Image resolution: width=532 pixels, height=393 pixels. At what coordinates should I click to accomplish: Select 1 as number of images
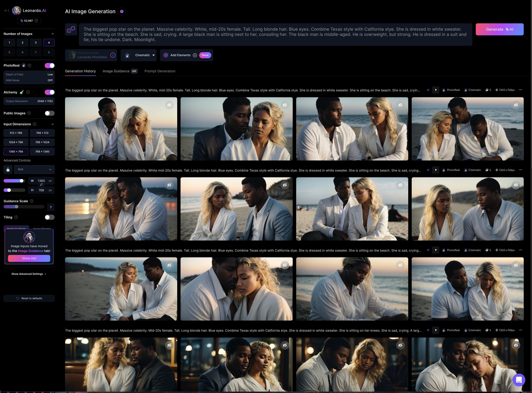[9, 43]
